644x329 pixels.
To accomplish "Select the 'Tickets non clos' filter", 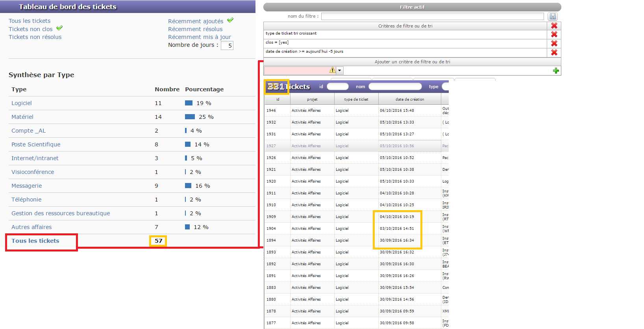I will pyautogui.click(x=31, y=29).
